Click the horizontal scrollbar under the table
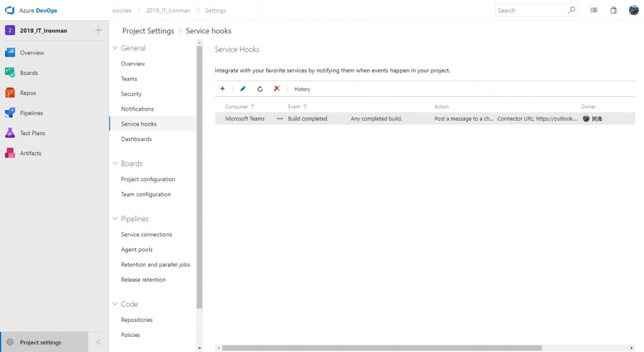This screenshot has width=644, height=352. coord(382,348)
